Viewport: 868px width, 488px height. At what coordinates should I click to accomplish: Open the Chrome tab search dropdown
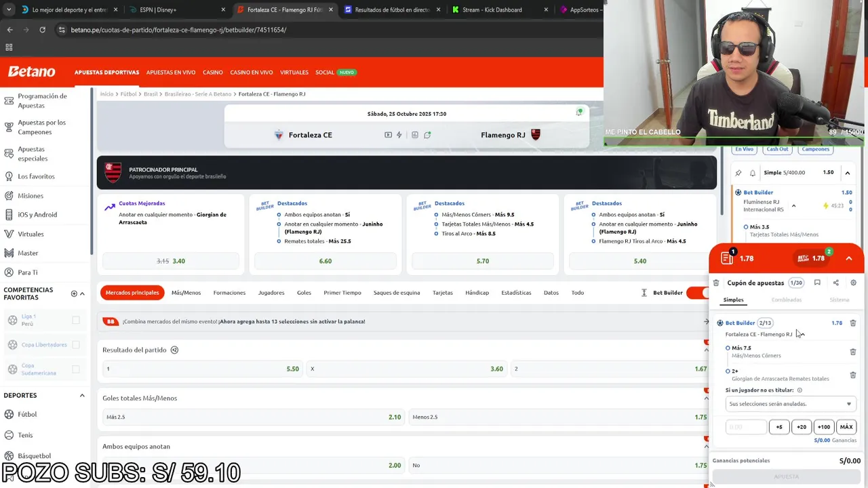pyautogui.click(x=8, y=9)
